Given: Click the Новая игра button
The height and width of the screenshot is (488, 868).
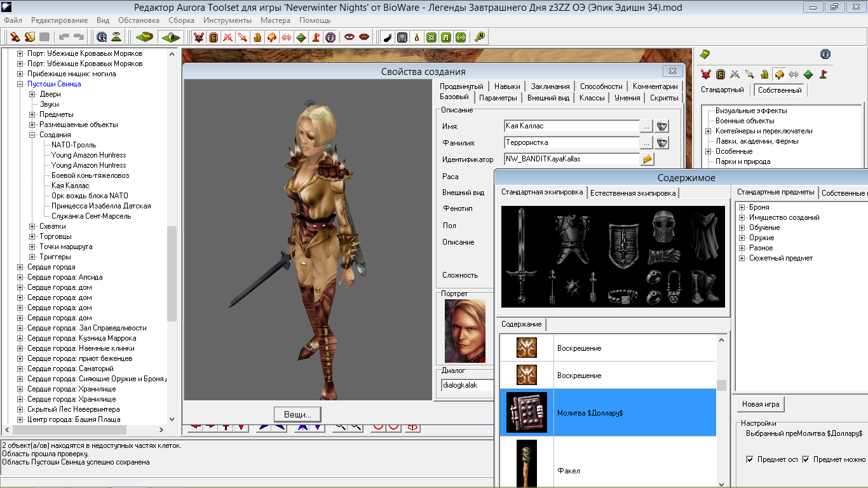Looking at the screenshot, I should click(761, 404).
